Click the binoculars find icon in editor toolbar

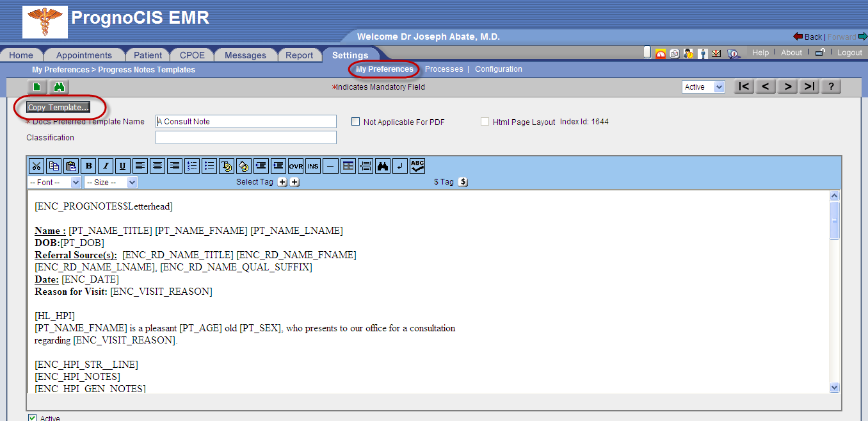tap(382, 166)
